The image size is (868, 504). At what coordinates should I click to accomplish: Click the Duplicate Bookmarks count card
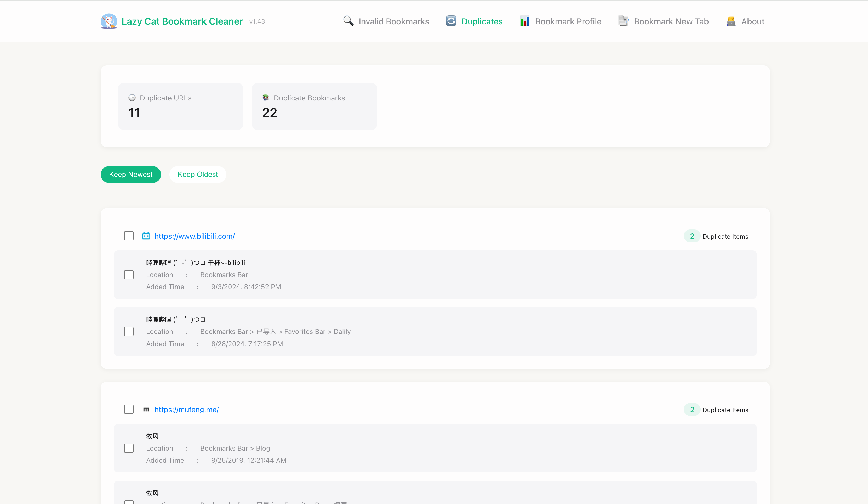[x=314, y=106]
